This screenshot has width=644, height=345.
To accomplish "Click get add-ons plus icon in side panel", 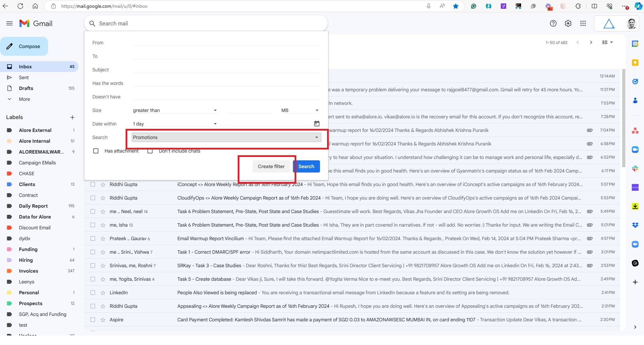I will click(x=635, y=282).
